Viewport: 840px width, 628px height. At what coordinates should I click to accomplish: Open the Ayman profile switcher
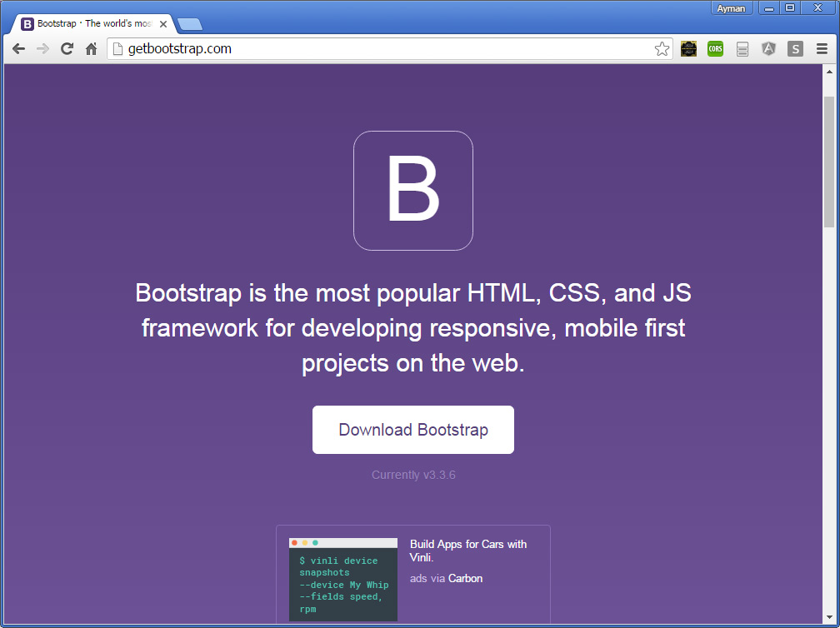(x=731, y=8)
